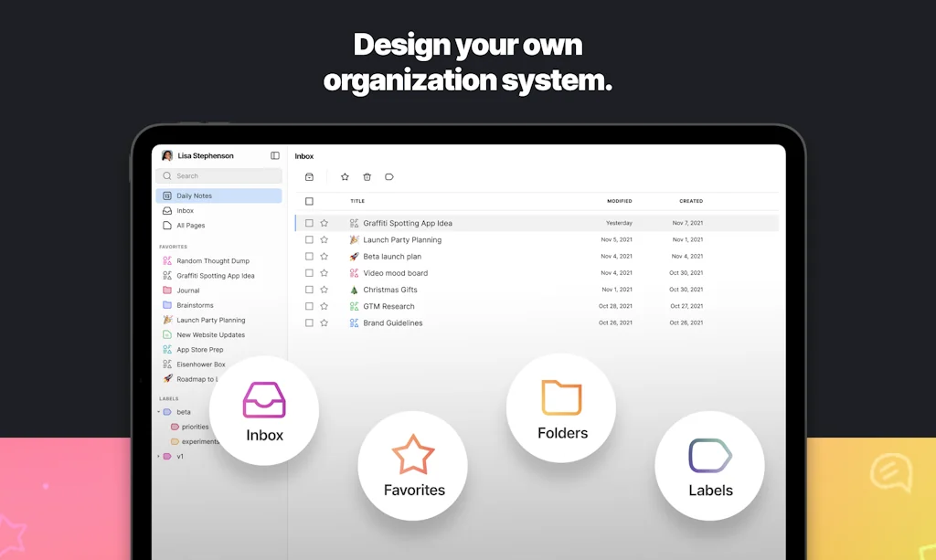This screenshot has height=560, width=936.
Task: Click the label tag icon in the toolbar
Action: coord(389,177)
